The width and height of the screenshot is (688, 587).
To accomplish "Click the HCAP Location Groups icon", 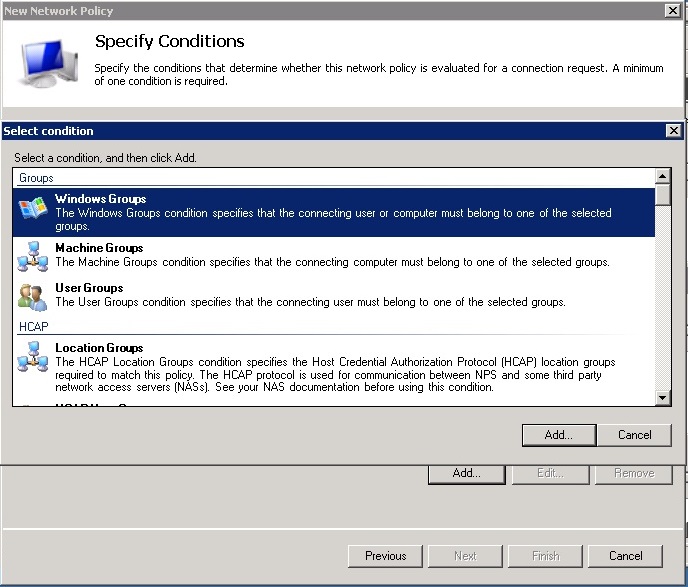I will [31, 357].
